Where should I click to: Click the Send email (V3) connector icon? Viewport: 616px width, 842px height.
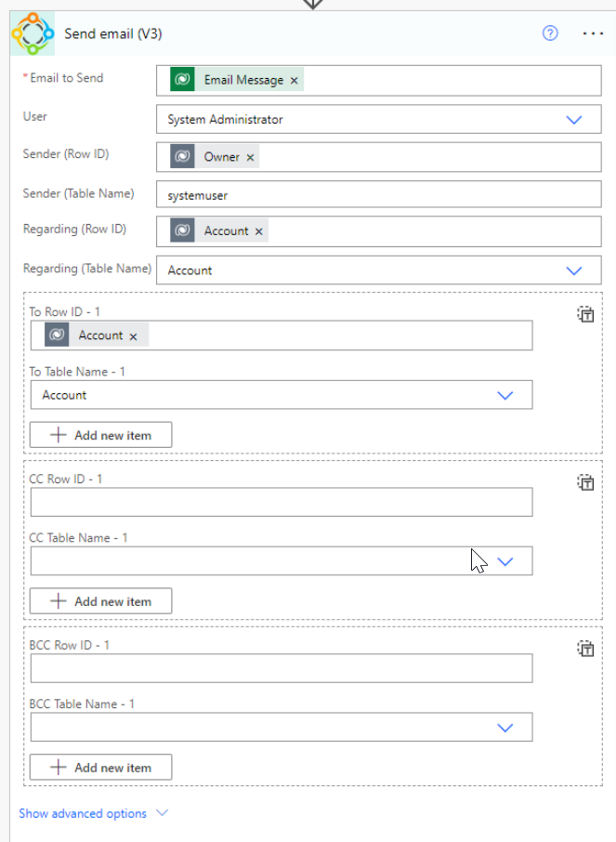(33, 33)
